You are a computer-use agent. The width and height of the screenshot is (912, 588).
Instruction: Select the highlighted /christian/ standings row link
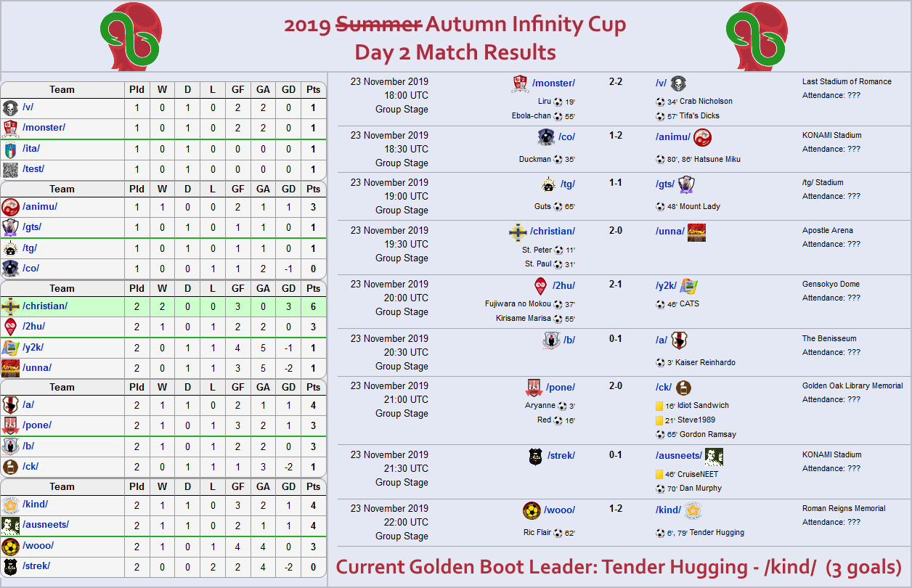tap(45, 306)
